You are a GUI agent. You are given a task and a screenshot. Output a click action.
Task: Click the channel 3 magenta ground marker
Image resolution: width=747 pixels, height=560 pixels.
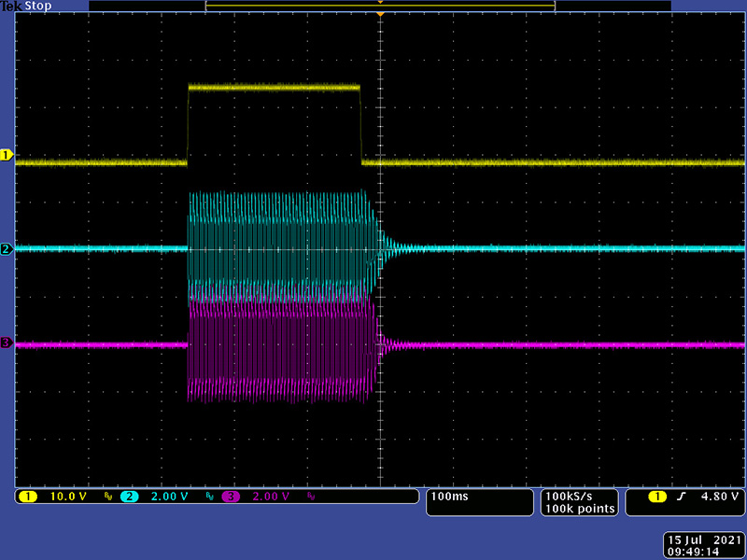coord(7,343)
